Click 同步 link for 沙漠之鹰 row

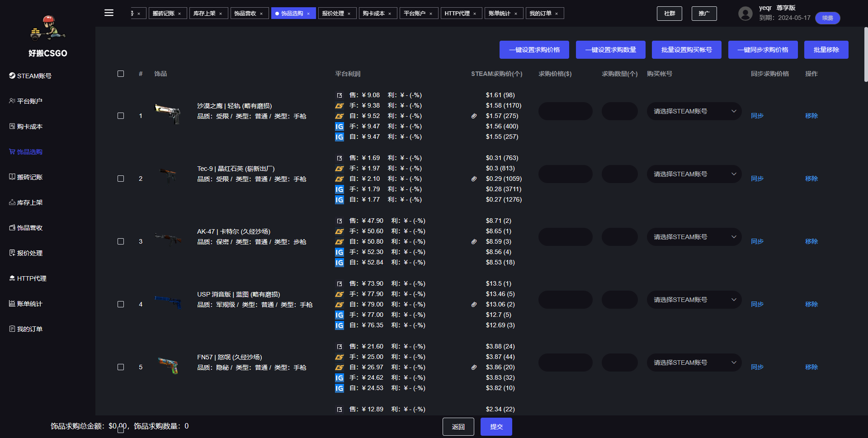coord(757,116)
